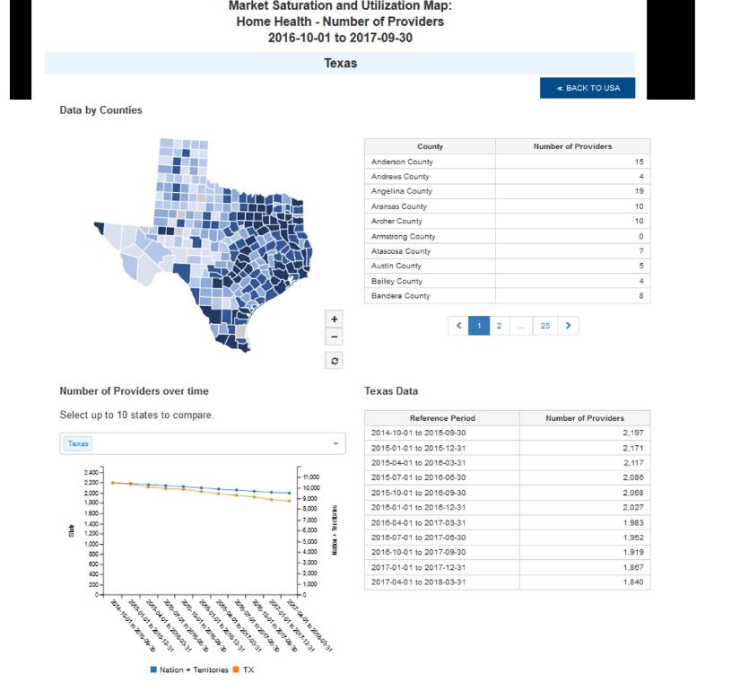This screenshot has width=749, height=700.
Task: Go to next page of county table
Action: pos(568,326)
